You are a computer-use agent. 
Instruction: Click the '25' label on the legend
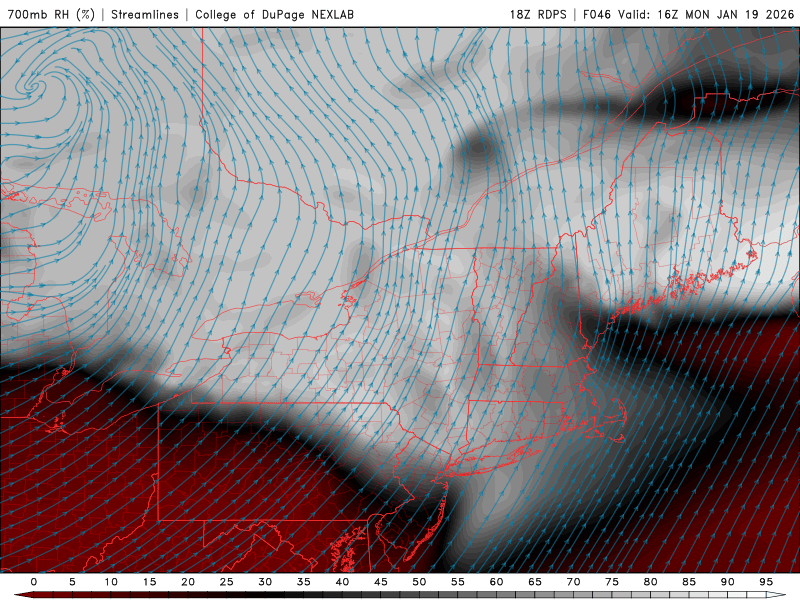pyautogui.click(x=227, y=582)
